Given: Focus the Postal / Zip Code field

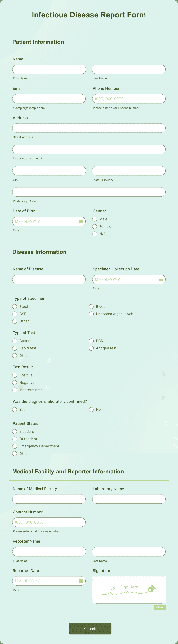Looking at the screenshot, I should click(x=89, y=192).
